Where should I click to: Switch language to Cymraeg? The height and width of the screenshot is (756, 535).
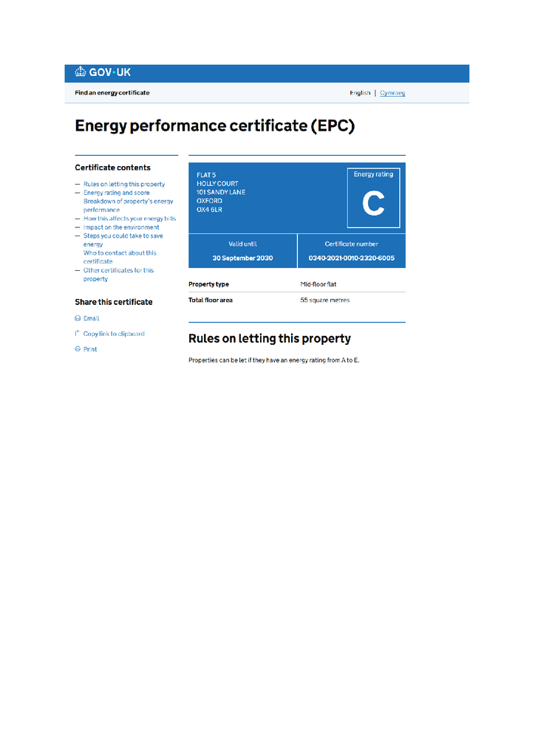click(x=392, y=93)
